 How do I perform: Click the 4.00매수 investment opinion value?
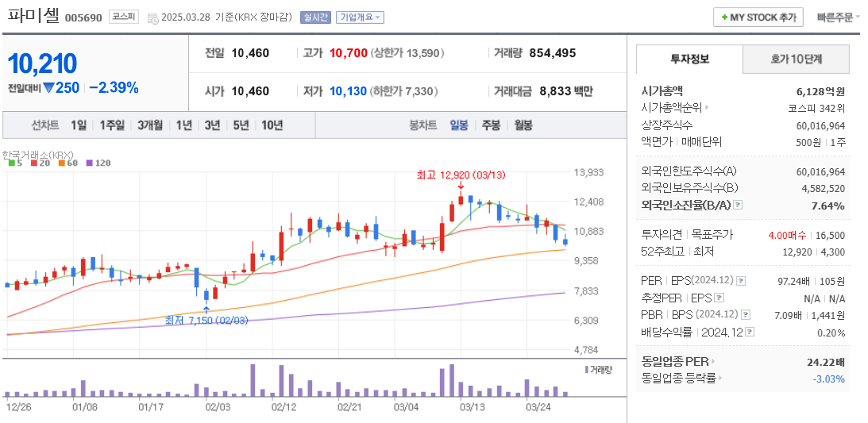(788, 235)
